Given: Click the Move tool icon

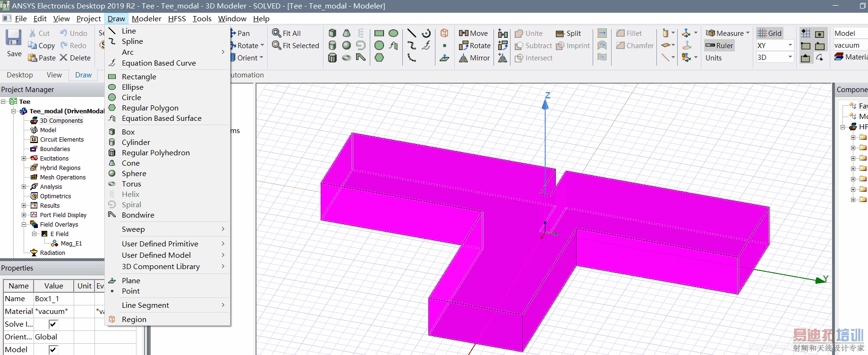Looking at the screenshot, I should 463,34.
